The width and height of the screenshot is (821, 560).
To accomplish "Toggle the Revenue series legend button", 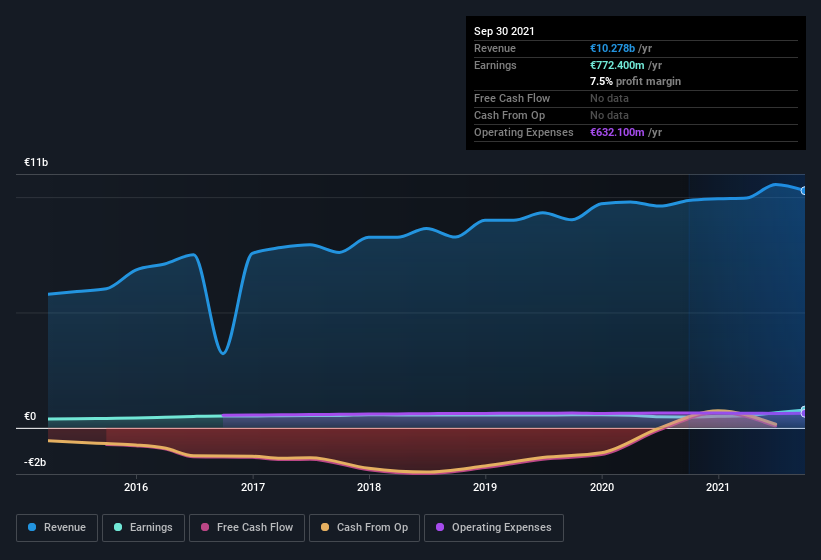I will coord(57,528).
